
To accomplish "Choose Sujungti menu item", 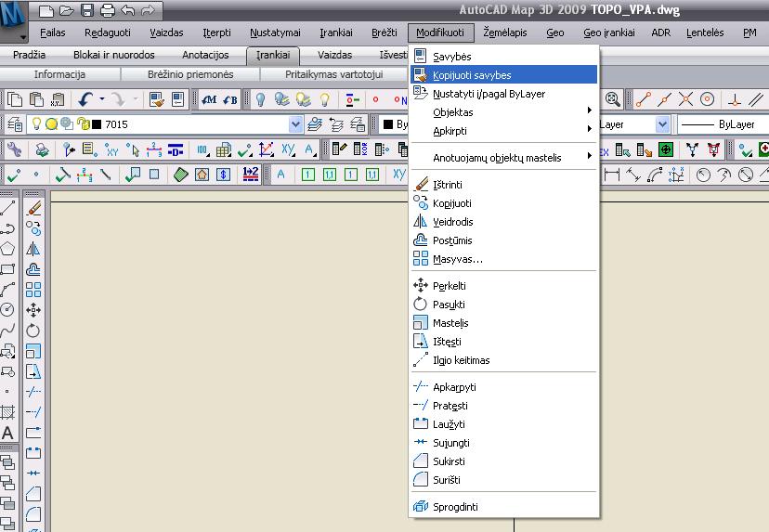I will (x=503, y=443).
